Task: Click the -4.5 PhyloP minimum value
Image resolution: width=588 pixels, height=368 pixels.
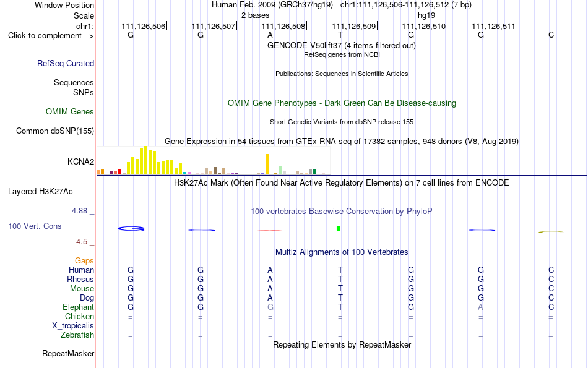Action: (x=80, y=242)
